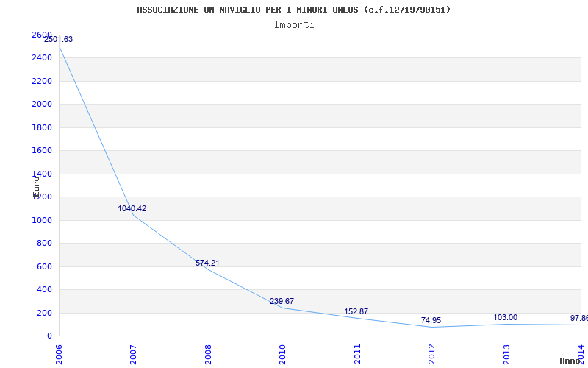Click the data label 1040.42
588x368 pixels.
point(132,208)
